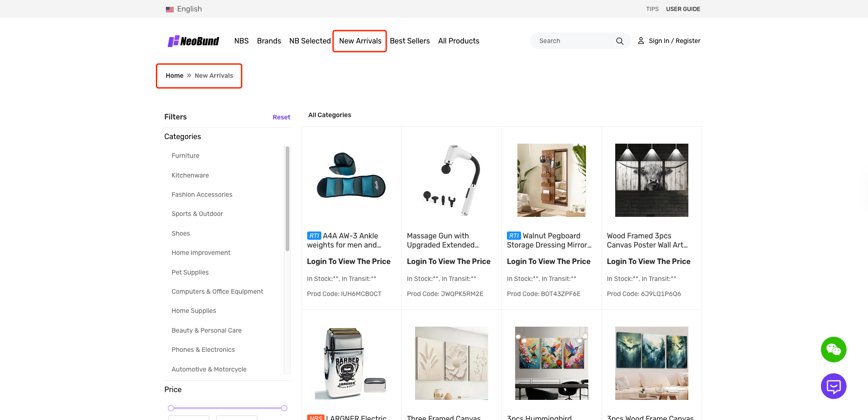
Task: Click the user account icon
Action: tap(641, 41)
